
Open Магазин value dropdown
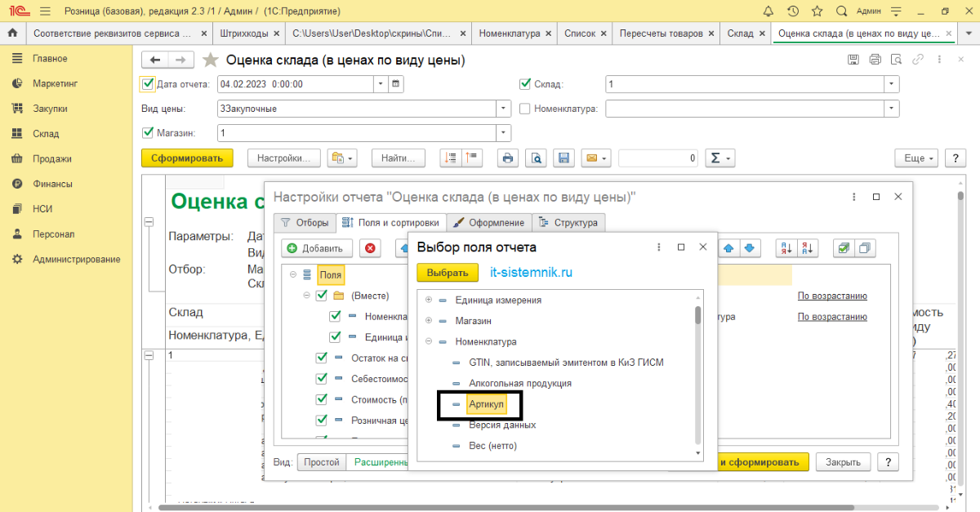pos(504,132)
